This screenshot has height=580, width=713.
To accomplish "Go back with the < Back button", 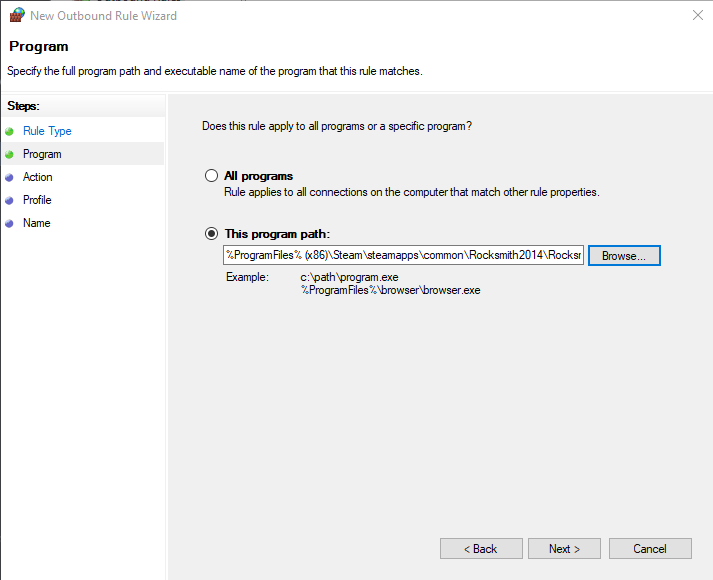I will point(481,549).
